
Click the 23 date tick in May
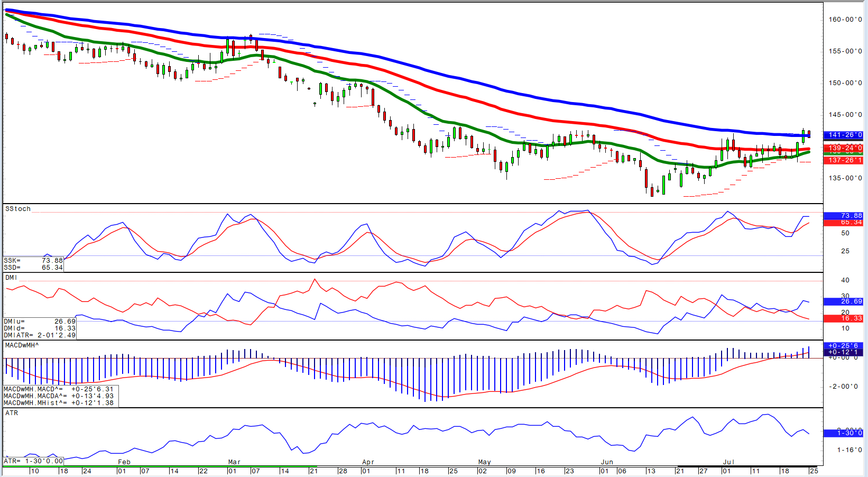click(569, 471)
